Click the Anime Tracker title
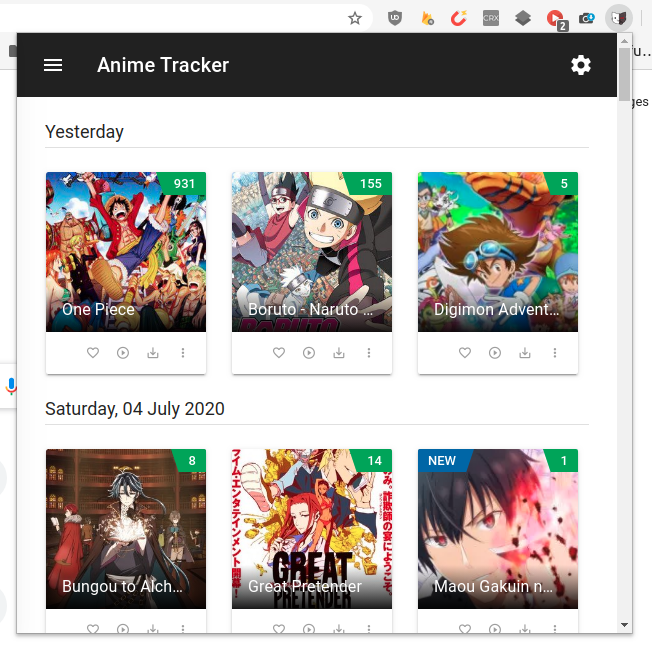 (163, 65)
